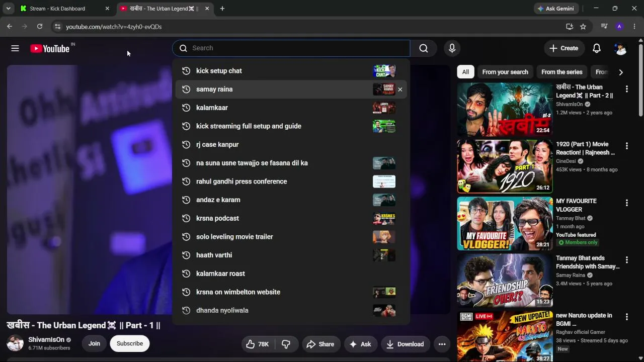Open ShivamIsOn channel avatar
The width and height of the screenshot is (644, 362).
tap(15, 344)
